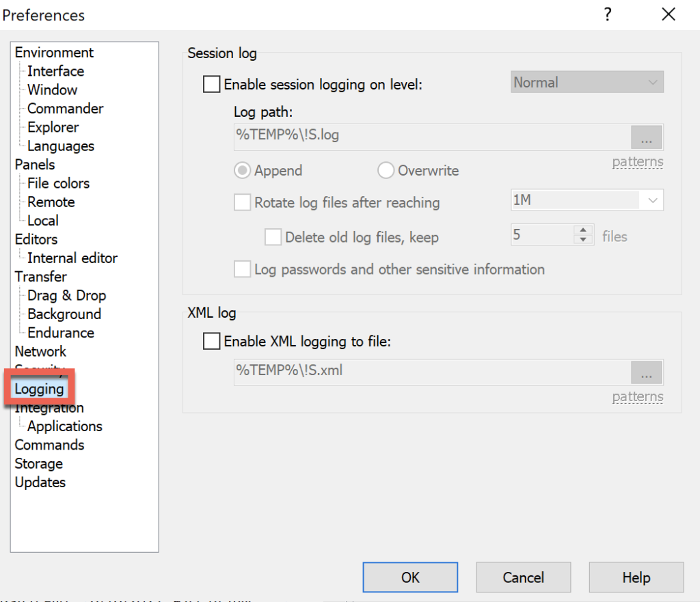Open the Internal editor preferences
Screen dimensions: 700x602
click(72, 258)
